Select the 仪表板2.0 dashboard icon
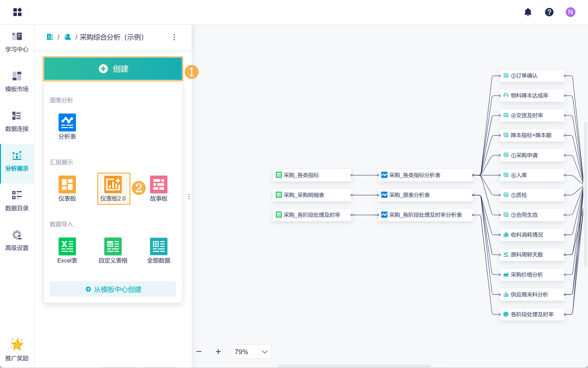This screenshot has width=588, height=368. pos(113,184)
